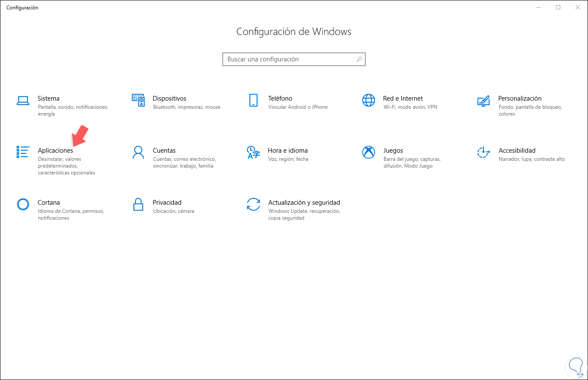
Task: Click the Red e Internet heading
Action: pyautogui.click(x=403, y=99)
